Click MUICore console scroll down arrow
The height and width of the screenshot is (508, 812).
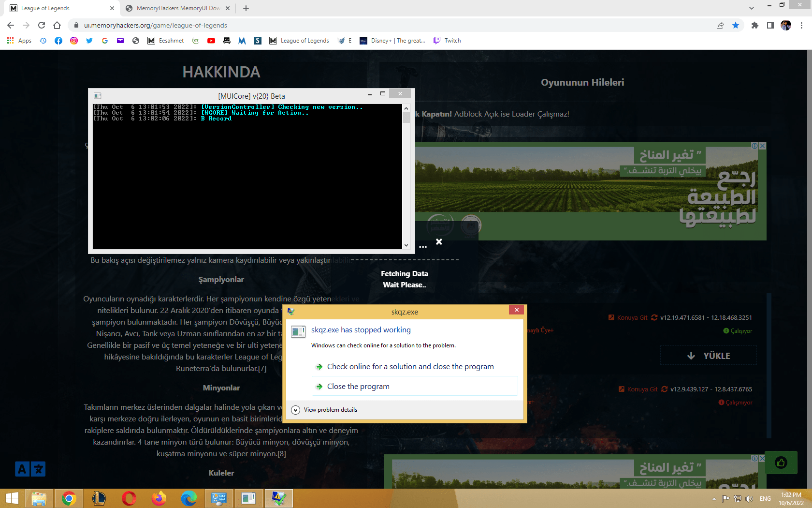[x=406, y=245]
